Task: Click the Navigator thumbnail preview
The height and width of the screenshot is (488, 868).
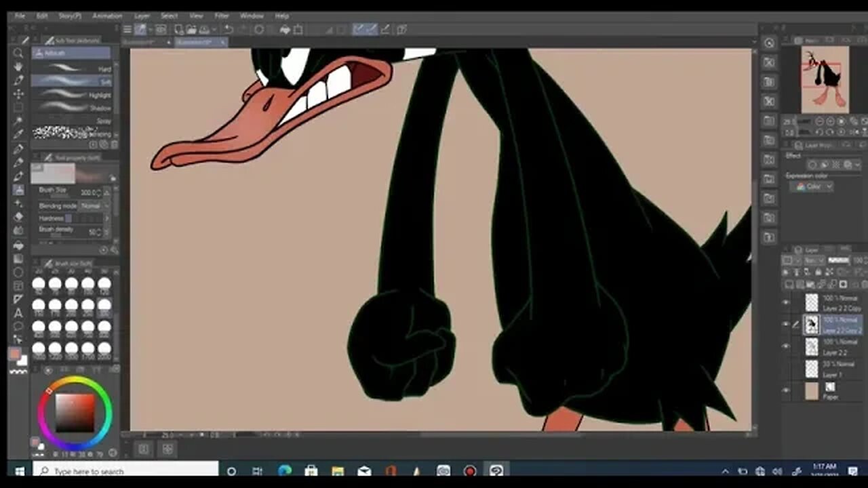Action: pyautogui.click(x=825, y=79)
